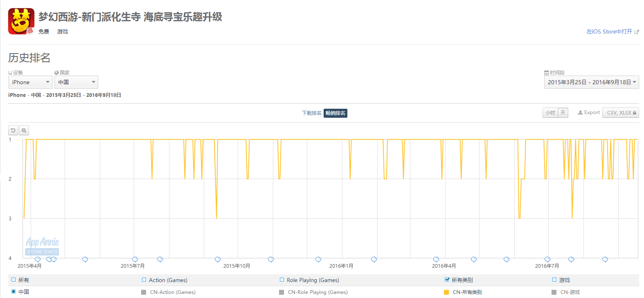Open the 中国 country dropdown
Screen dimensions: 644x298
76,82
